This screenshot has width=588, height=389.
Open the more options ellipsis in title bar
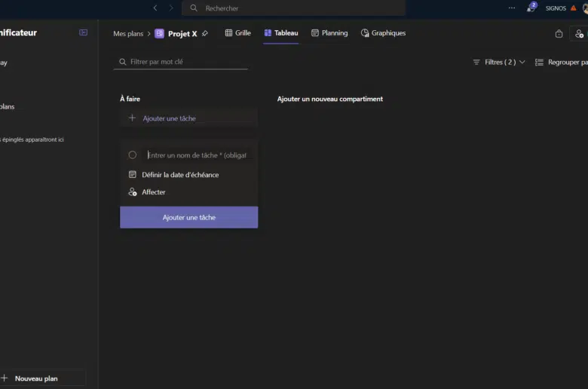pyautogui.click(x=512, y=8)
